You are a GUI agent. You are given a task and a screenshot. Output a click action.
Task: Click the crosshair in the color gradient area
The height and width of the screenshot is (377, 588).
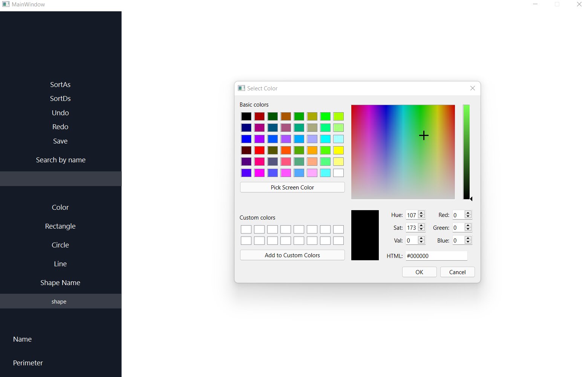423,135
